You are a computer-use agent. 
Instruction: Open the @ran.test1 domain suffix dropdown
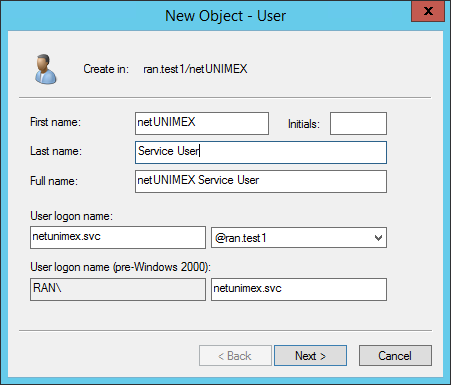[299, 238]
